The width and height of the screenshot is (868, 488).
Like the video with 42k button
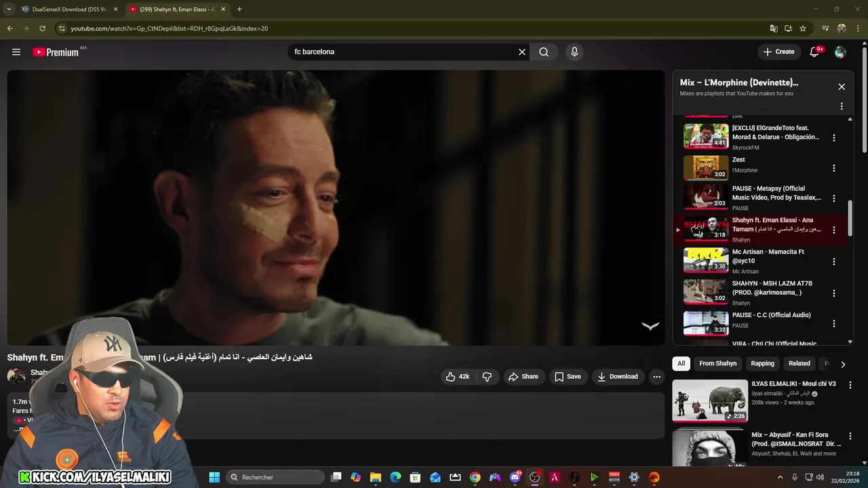coord(458,377)
